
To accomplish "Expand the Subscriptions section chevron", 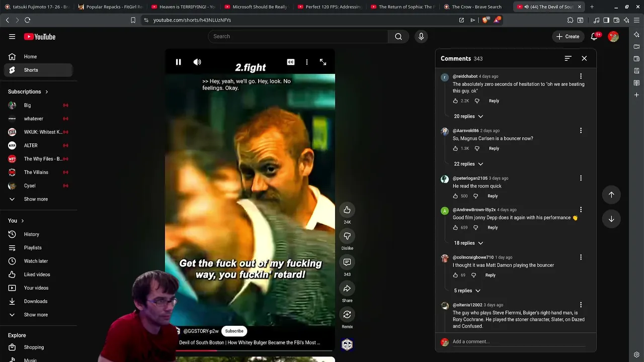I will (x=46, y=92).
